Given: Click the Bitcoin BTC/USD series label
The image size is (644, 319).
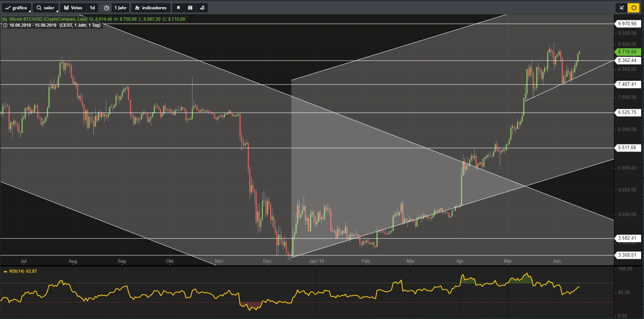Looking at the screenshot, I should click(x=48, y=19).
